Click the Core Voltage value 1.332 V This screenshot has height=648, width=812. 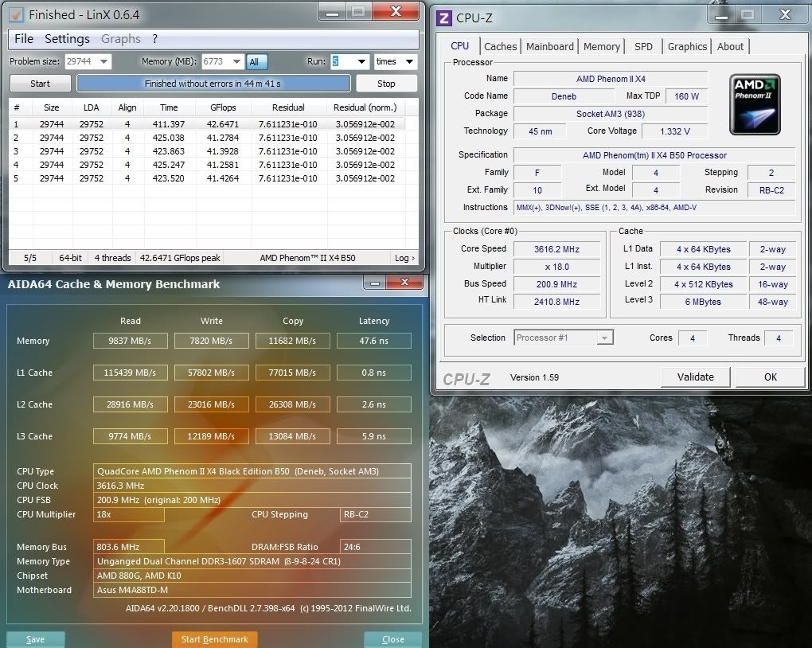pos(675,131)
